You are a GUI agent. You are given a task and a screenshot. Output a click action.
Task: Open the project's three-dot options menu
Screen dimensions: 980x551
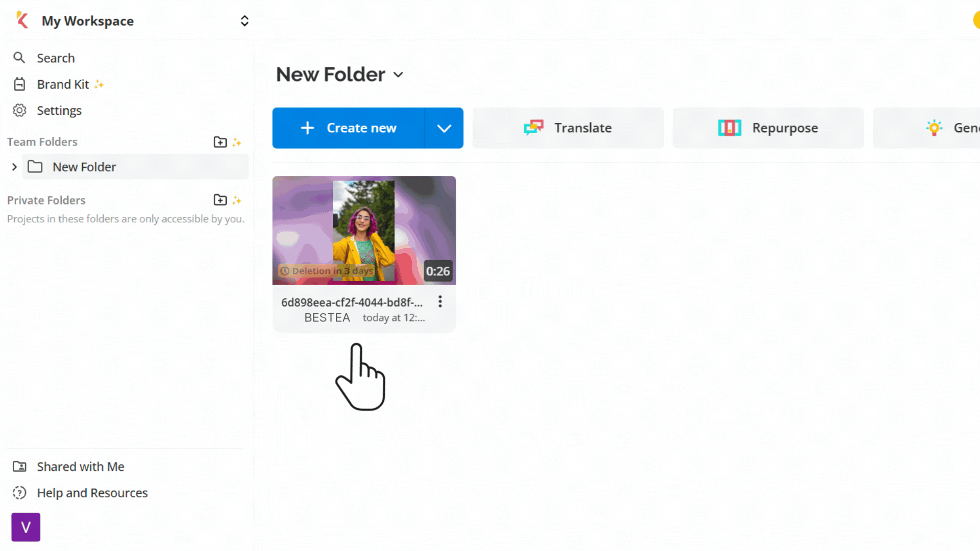coord(440,302)
